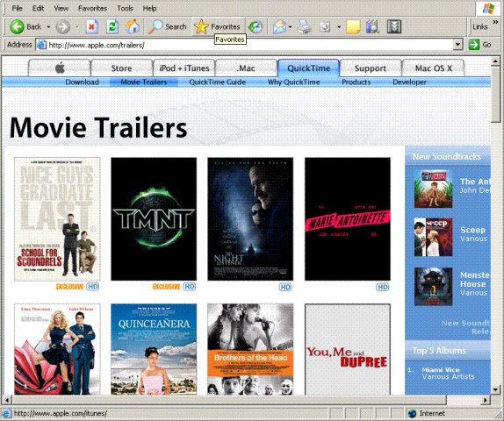Open the Forward history dropdown arrow

click(76, 27)
